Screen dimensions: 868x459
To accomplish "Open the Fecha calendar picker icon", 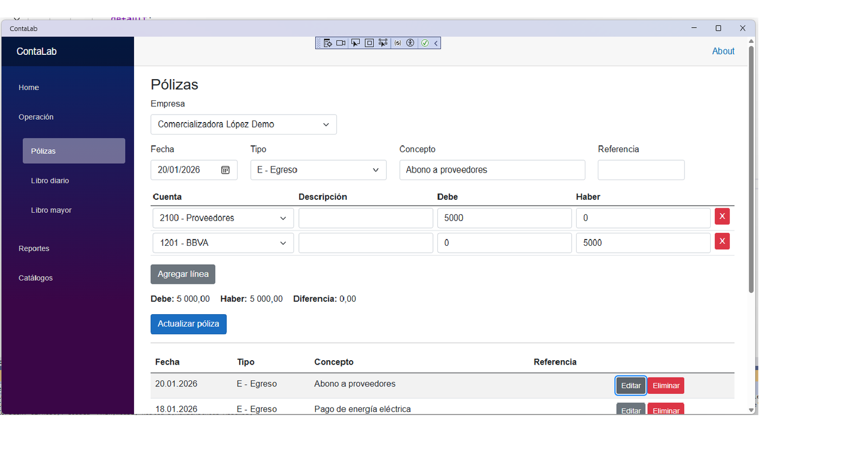I will [226, 170].
